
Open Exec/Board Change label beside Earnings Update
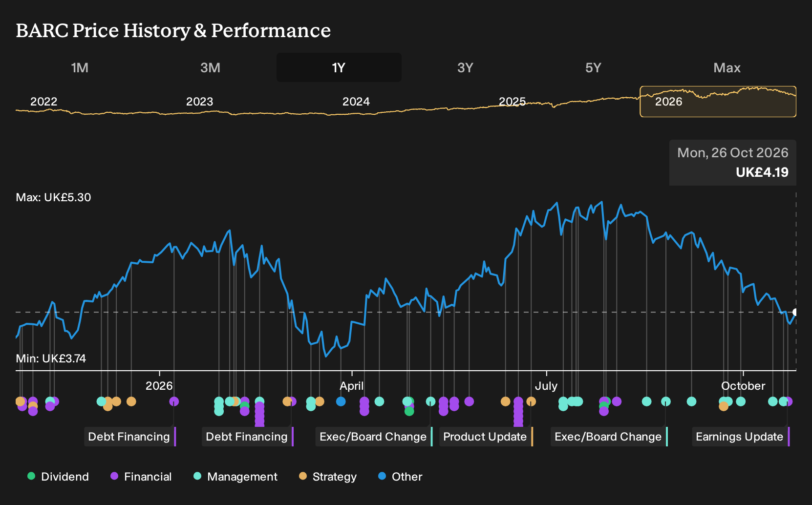tap(609, 437)
